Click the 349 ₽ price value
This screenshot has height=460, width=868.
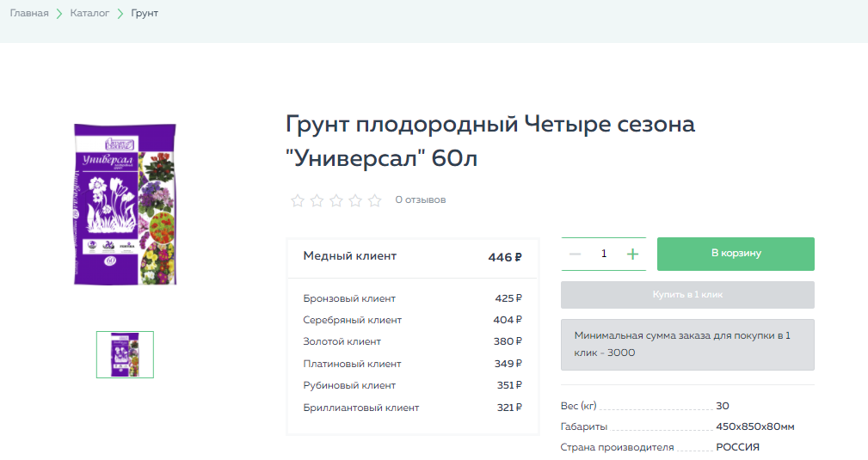[508, 364]
